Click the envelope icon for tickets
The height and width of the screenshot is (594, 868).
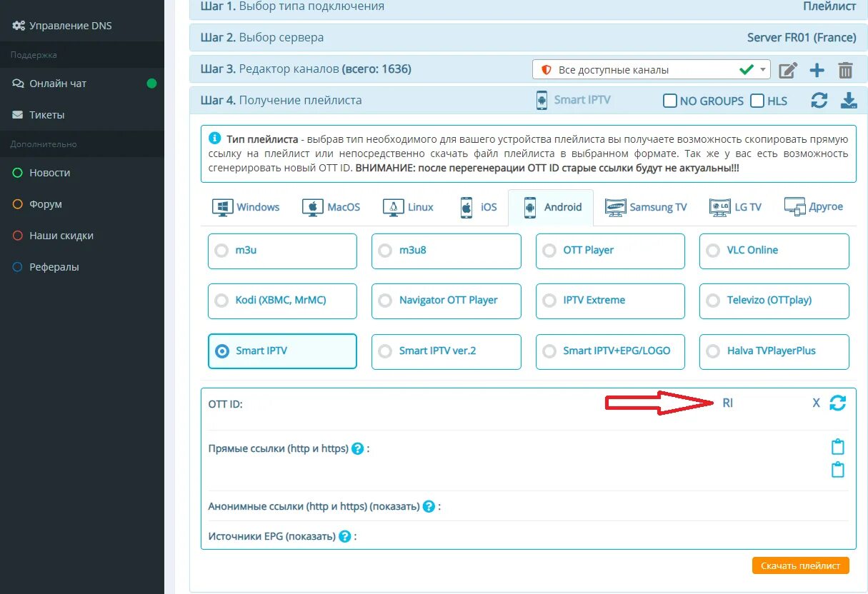click(18, 115)
